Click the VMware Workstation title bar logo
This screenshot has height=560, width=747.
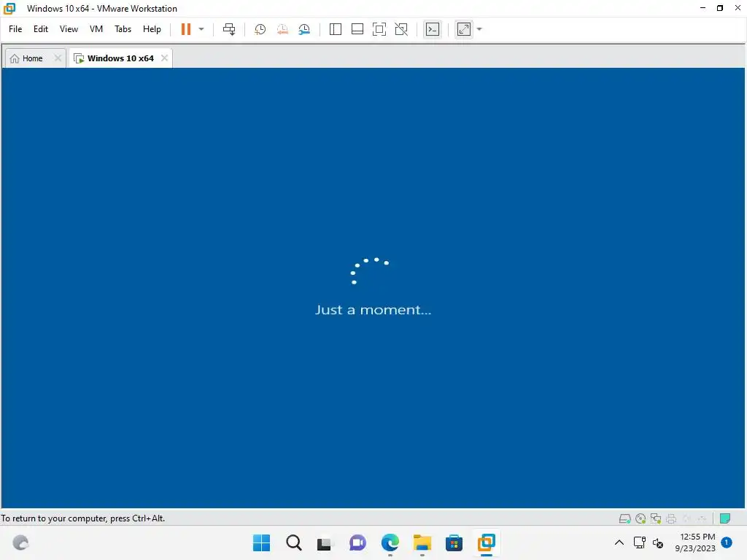[9, 9]
